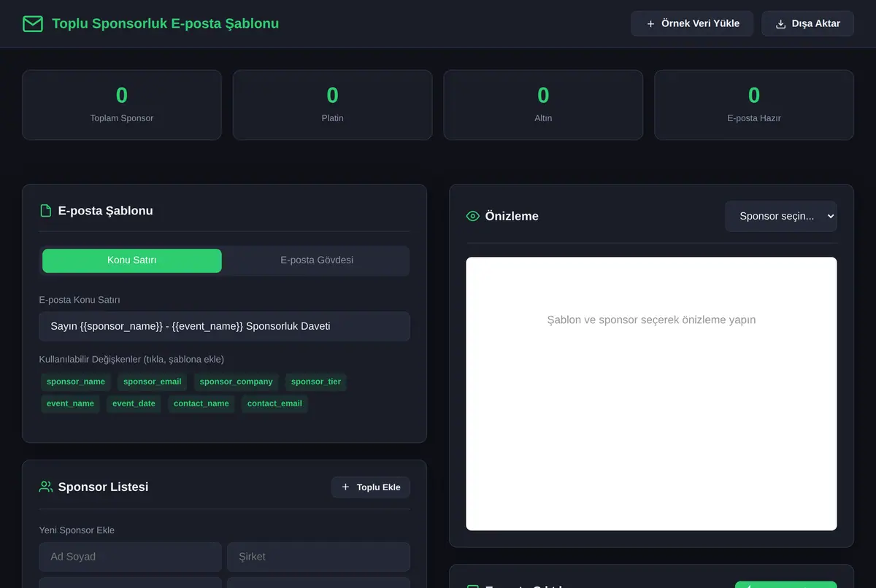876x588 pixels.
Task: Click the E-posta Hazır stat card
Action: 754,105
